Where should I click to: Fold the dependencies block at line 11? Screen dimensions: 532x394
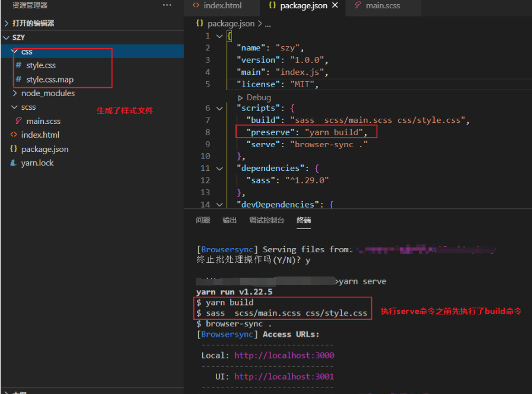pyautogui.click(x=219, y=169)
